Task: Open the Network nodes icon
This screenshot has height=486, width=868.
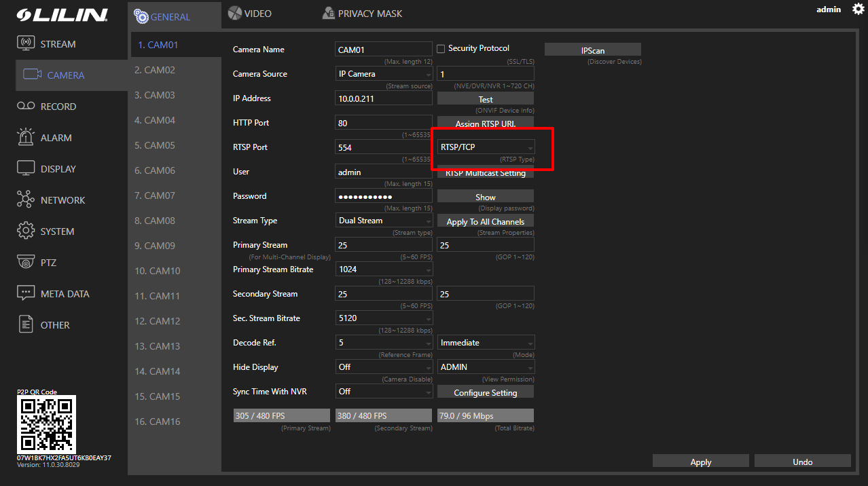Action: [26, 200]
